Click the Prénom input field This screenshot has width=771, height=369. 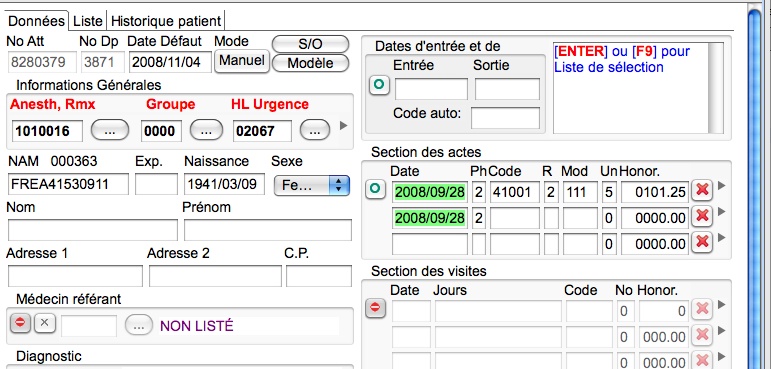click(x=268, y=230)
